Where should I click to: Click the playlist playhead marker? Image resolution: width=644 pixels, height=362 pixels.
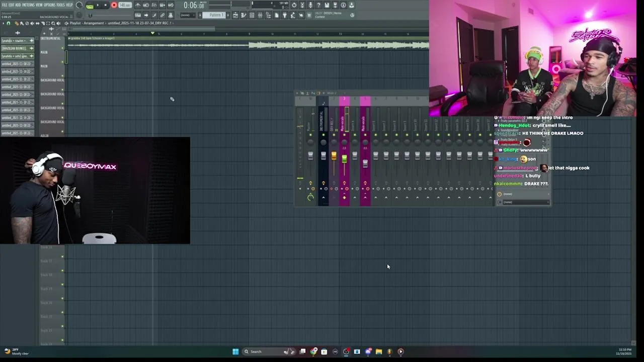point(152,33)
